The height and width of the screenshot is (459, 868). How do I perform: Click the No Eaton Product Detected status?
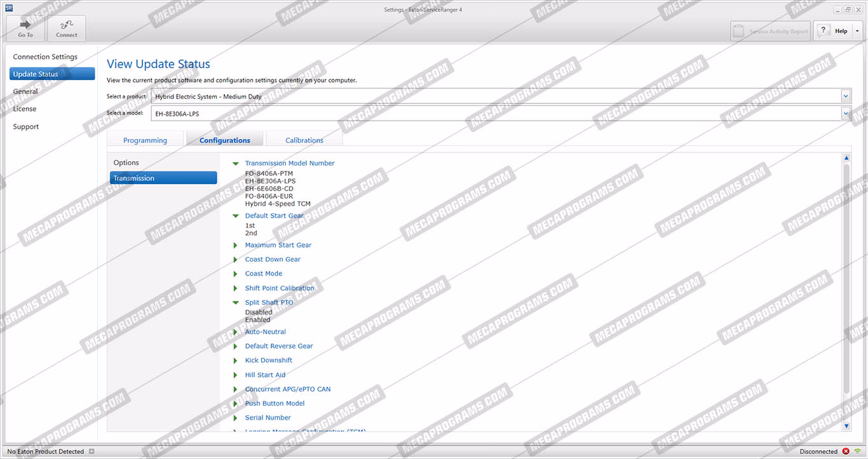coord(46,451)
